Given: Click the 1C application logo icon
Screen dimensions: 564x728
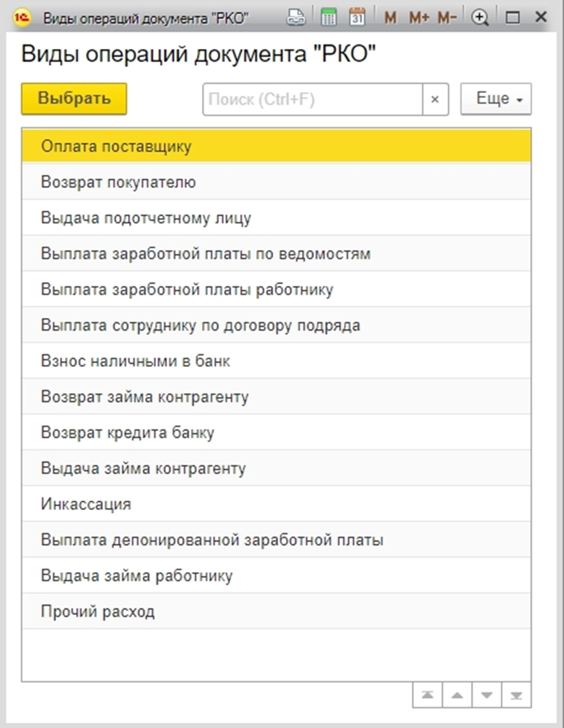Looking at the screenshot, I should coord(22,18).
